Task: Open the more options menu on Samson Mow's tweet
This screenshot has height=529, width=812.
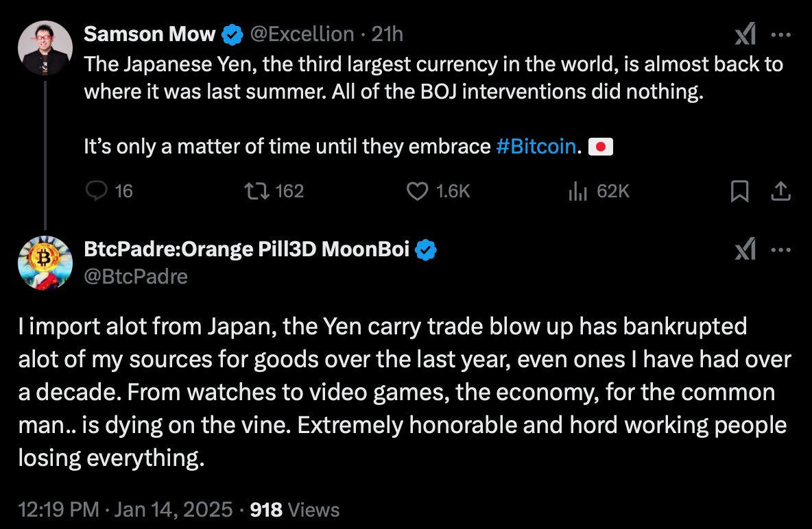Action: click(x=781, y=34)
